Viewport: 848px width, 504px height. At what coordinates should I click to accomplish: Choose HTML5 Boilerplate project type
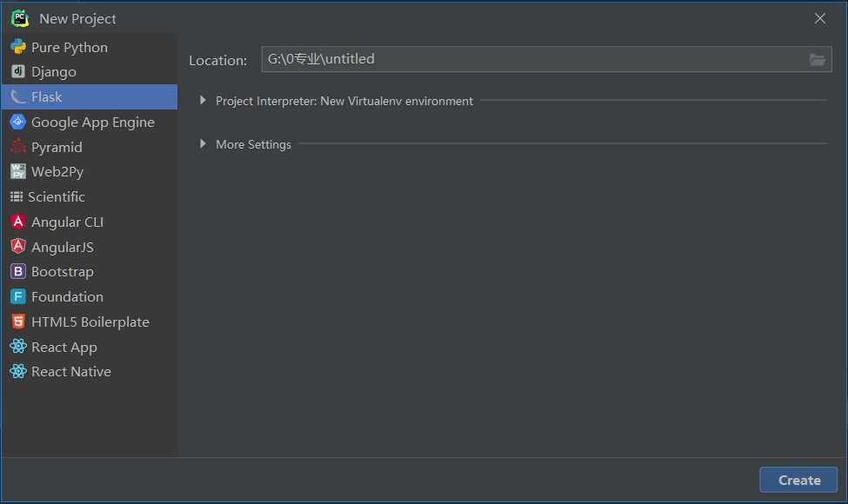coord(89,322)
